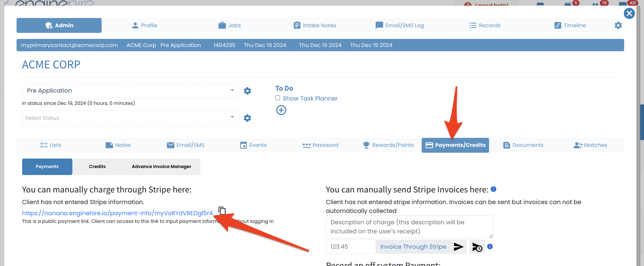This screenshot has width=644, height=266.
Task: Click the gear next to Pre Application dropdown
Action: point(247,91)
